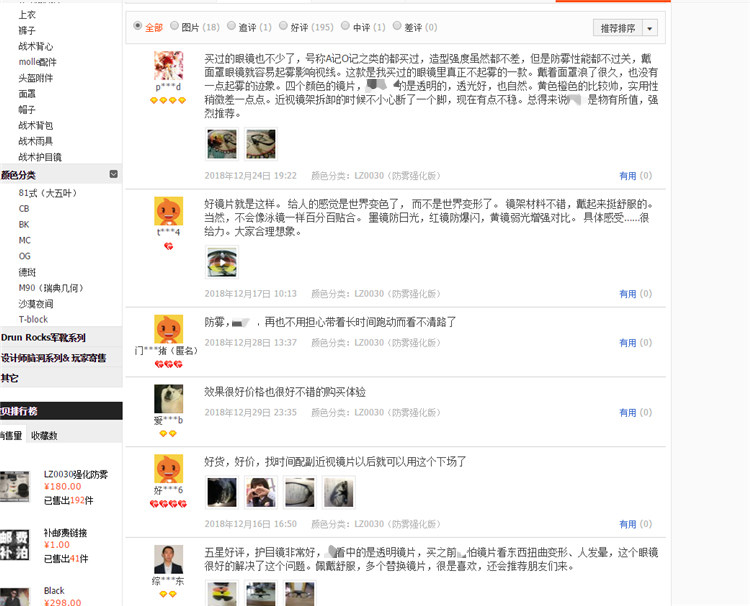Select CB color category

24,209
